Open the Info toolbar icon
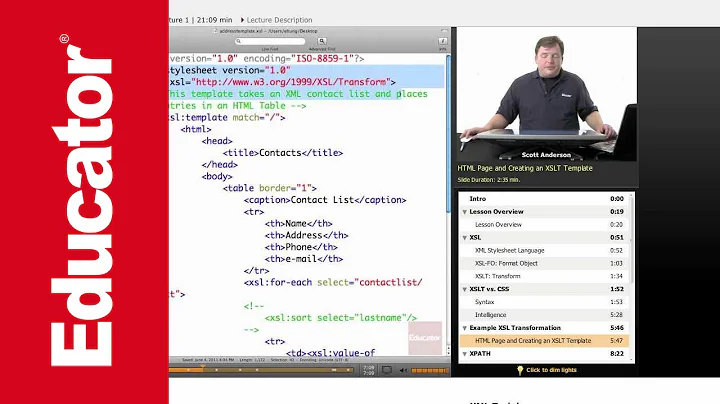 443,41
